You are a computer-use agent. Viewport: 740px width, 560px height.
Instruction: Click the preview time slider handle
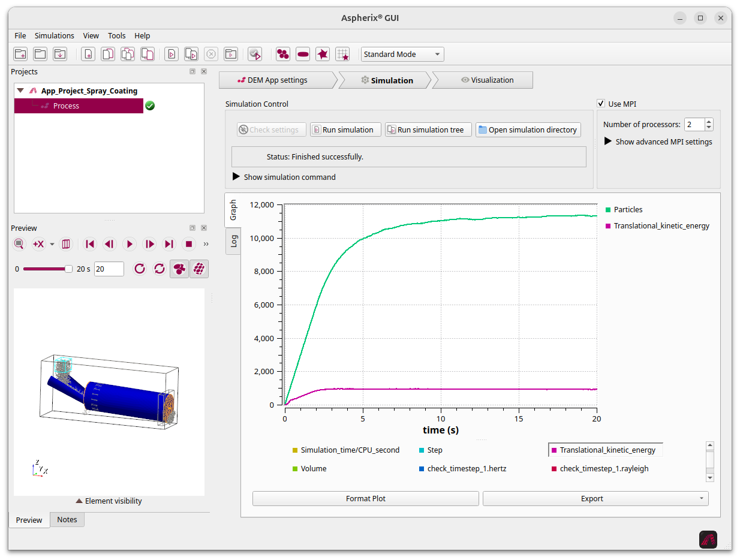(x=68, y=269)
